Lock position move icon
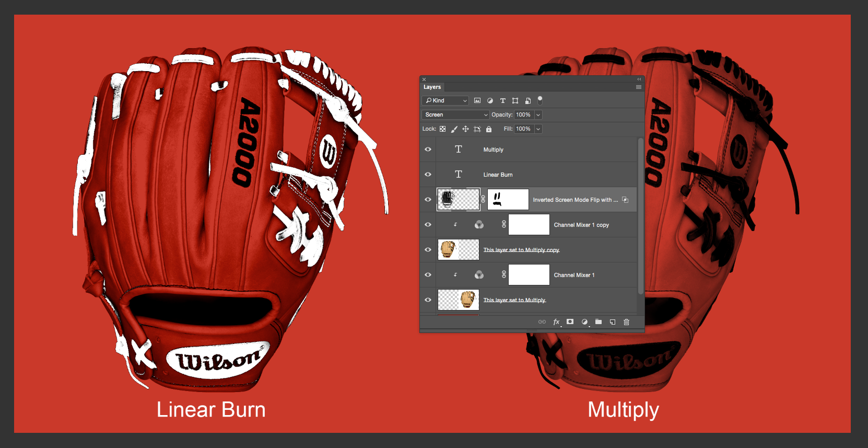868x448 pixels. click(x=465, y=129)
